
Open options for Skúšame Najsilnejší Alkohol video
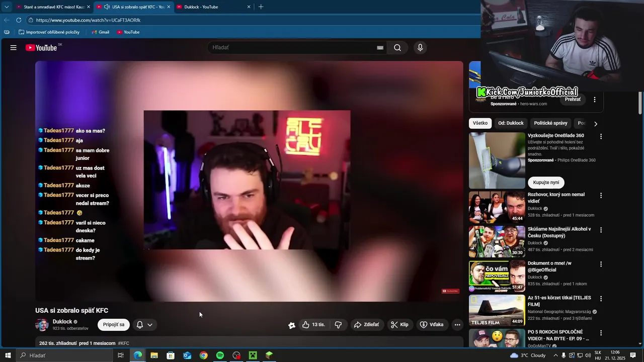601,230
